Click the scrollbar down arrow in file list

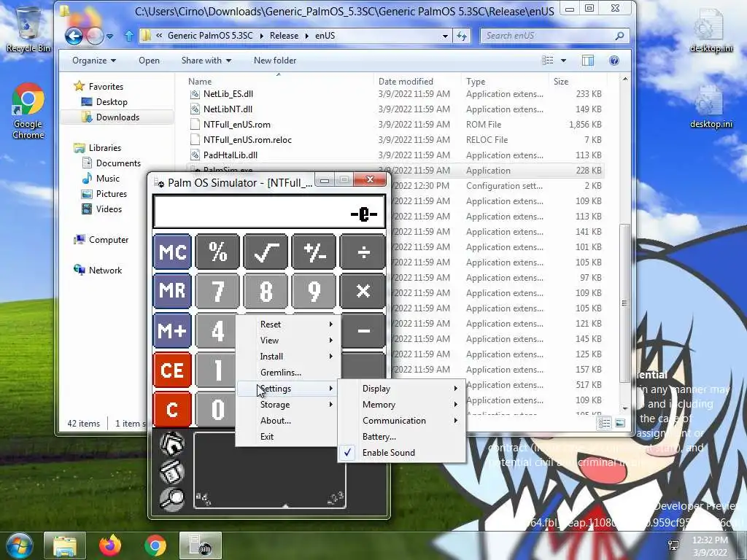point(624,408)
